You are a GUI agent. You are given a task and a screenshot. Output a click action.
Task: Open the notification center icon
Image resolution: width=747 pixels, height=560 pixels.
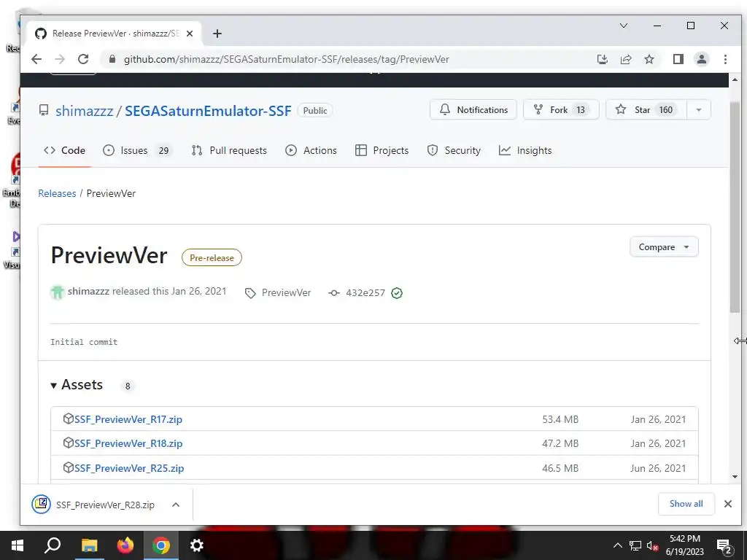(x=724, y=547)
